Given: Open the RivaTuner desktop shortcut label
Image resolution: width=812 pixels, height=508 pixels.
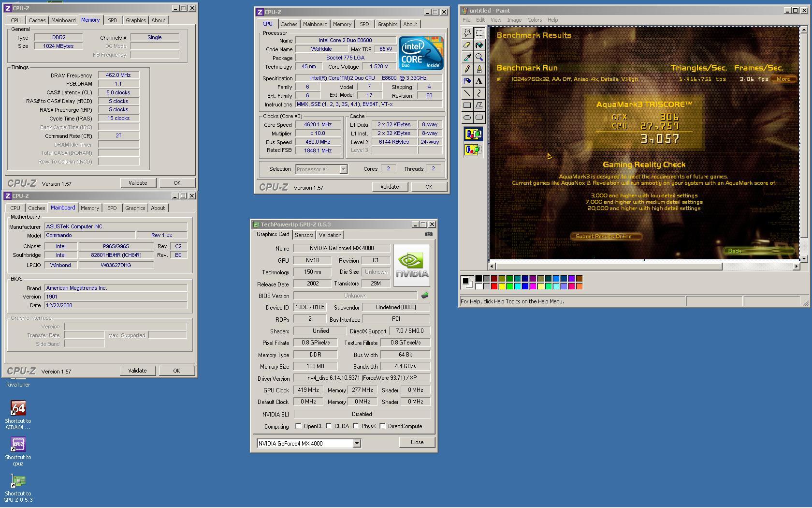Looking at the screenshot, I should click(x=18, y=385).
